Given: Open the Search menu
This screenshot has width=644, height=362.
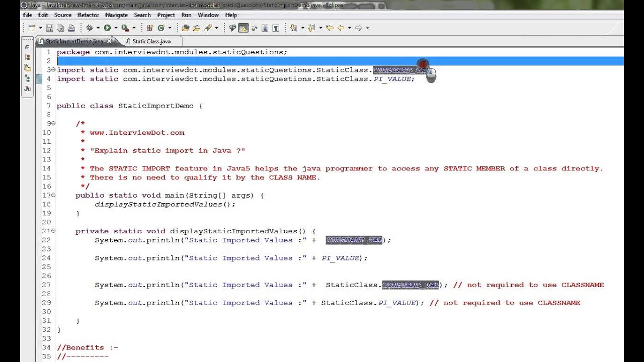Looking at the screenshot, I should coord(142,15).
